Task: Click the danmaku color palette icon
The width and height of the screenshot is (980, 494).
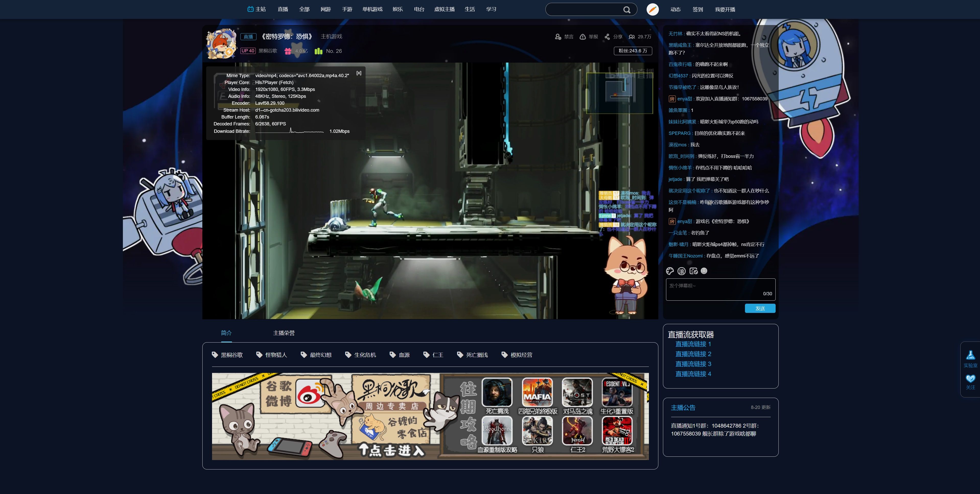Action: [x=670, y=271]
